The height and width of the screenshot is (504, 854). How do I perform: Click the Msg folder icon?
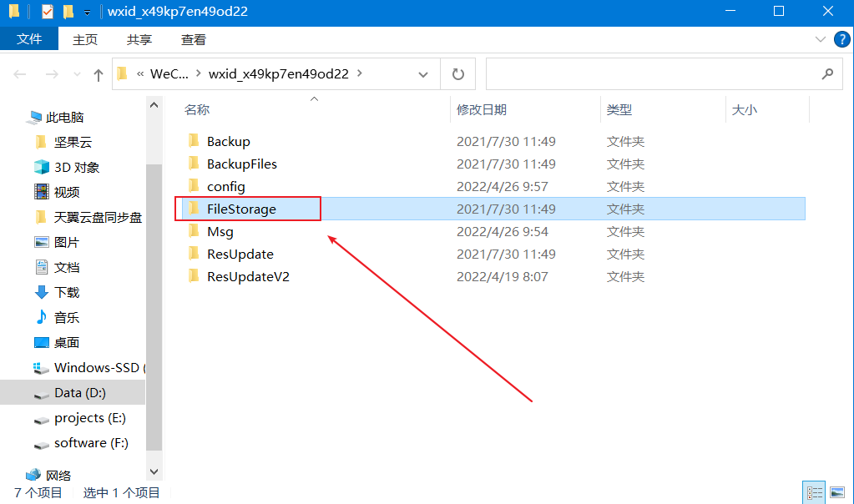pyautogui.click(x=194, y=231)
